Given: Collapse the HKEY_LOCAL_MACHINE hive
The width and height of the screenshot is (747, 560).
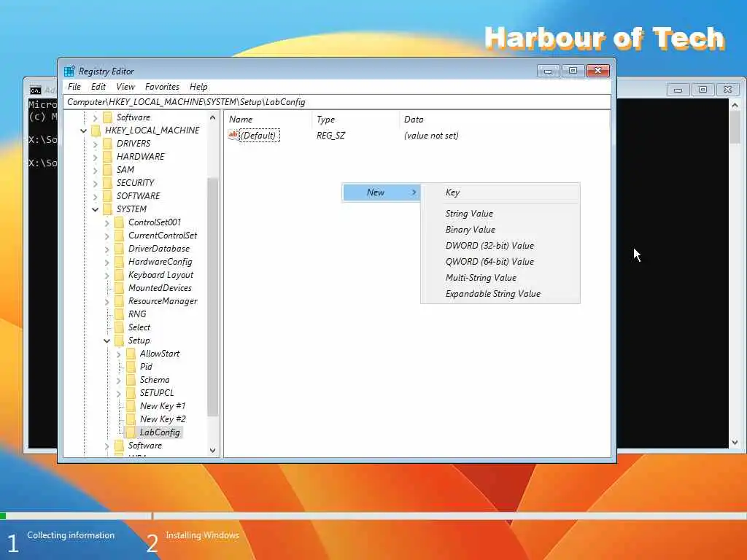Looking at the screenshot, I should click(x=83, y=131).
